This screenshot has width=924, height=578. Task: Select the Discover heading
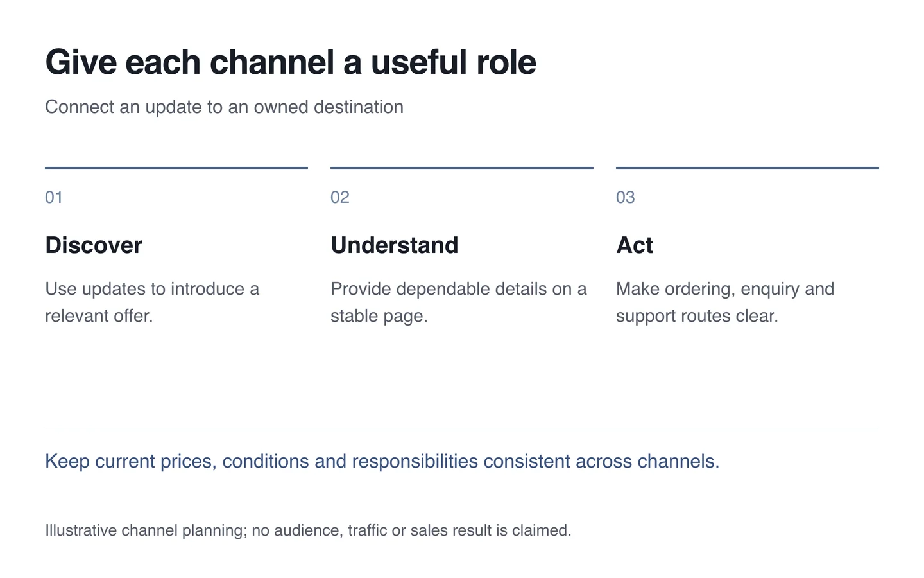94,245
